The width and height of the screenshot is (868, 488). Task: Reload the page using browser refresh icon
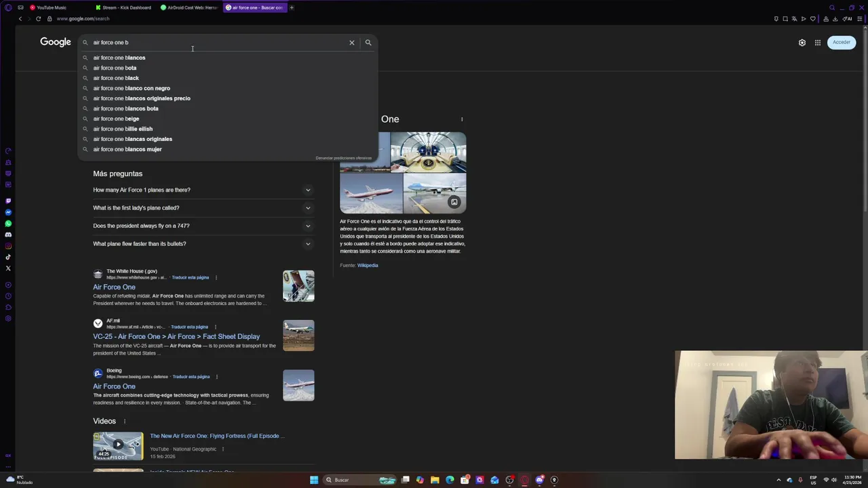(x=38, y=18)
